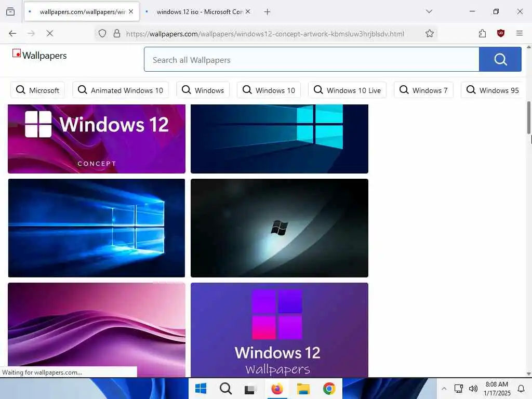
Task: Close the wallpapers.com tab
Action: pos(131,11)
